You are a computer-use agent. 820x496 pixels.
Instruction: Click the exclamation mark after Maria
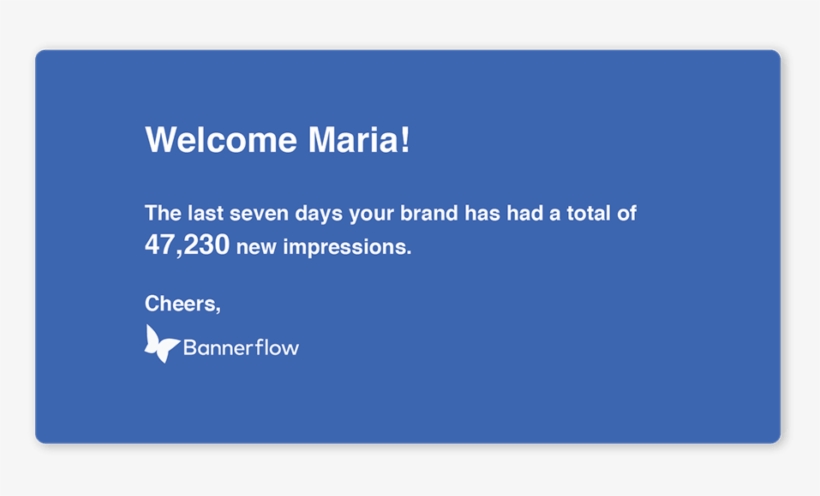[405, 140]
